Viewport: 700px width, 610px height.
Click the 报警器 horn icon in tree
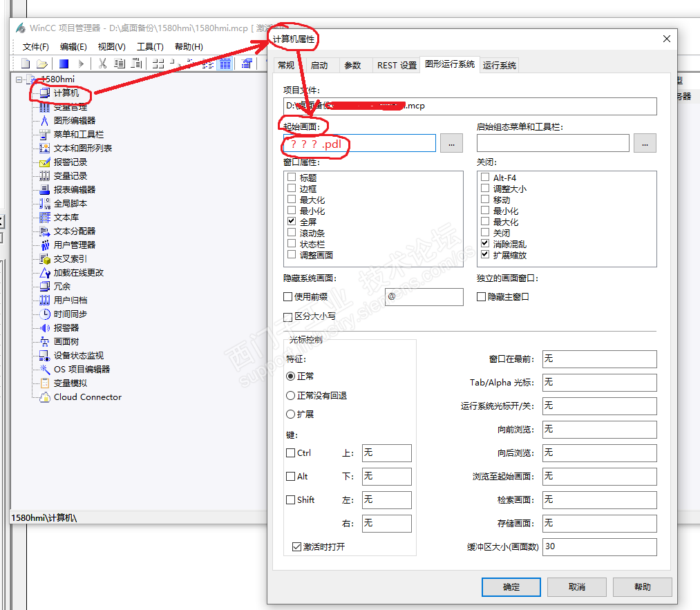(45, 328)
